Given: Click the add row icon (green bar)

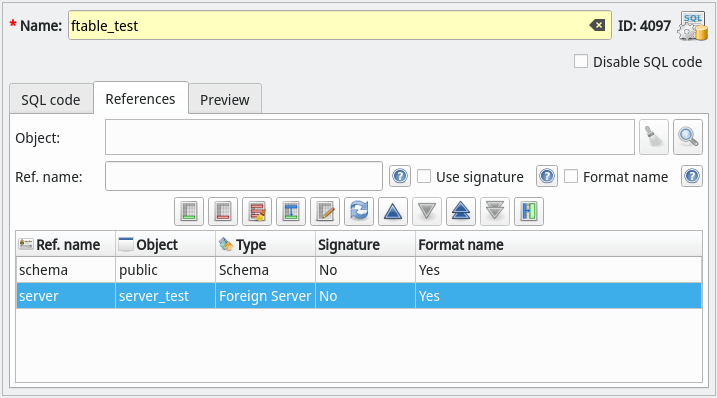Looking at the screenshot, I should pyautogui.click(x=189, y=211).
